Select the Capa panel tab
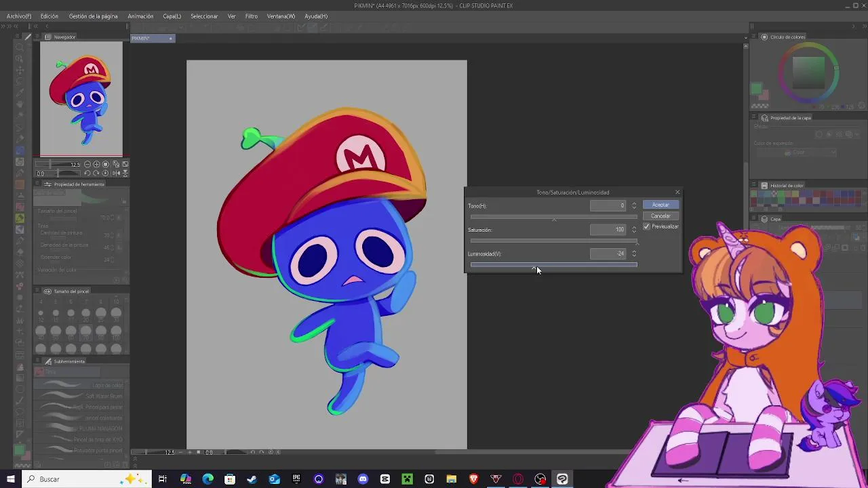This screenshot has width=868, height=488. (771, 220)
